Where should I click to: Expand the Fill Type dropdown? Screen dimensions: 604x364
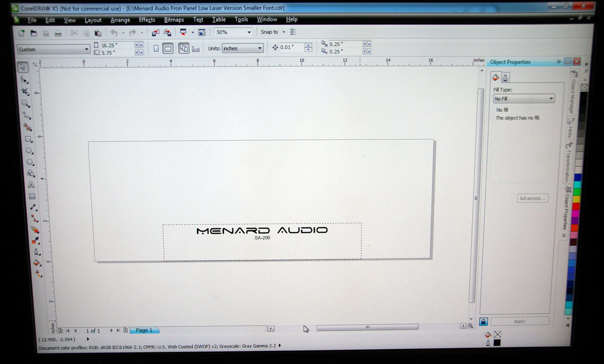(551, 98)
